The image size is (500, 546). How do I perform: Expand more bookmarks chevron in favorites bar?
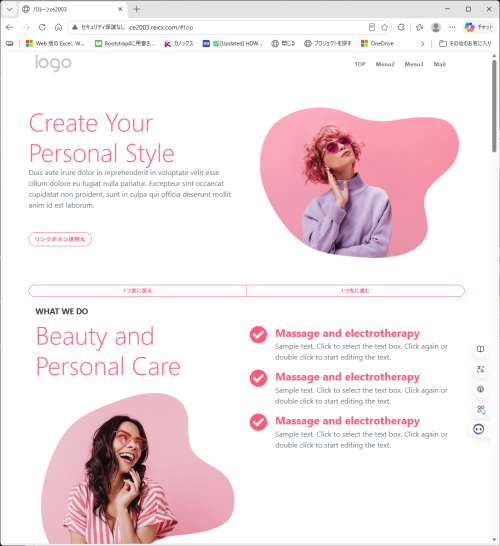(422, 44)
